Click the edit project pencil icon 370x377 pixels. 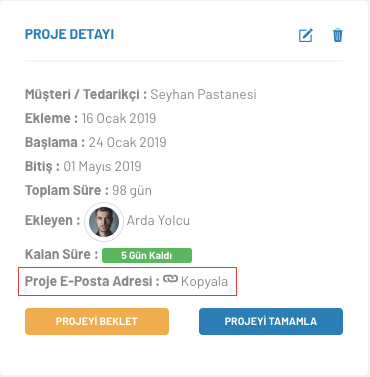pos(306,35)
